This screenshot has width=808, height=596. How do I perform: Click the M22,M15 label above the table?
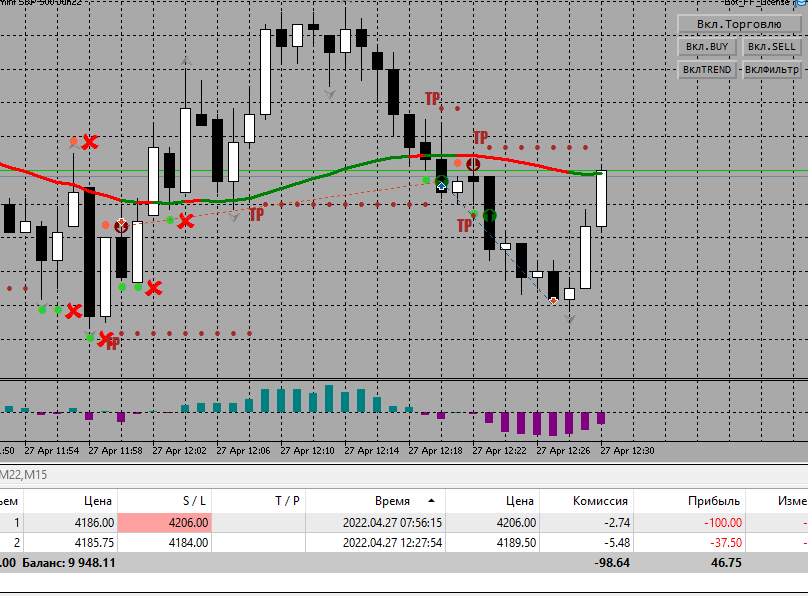(23, 474)
